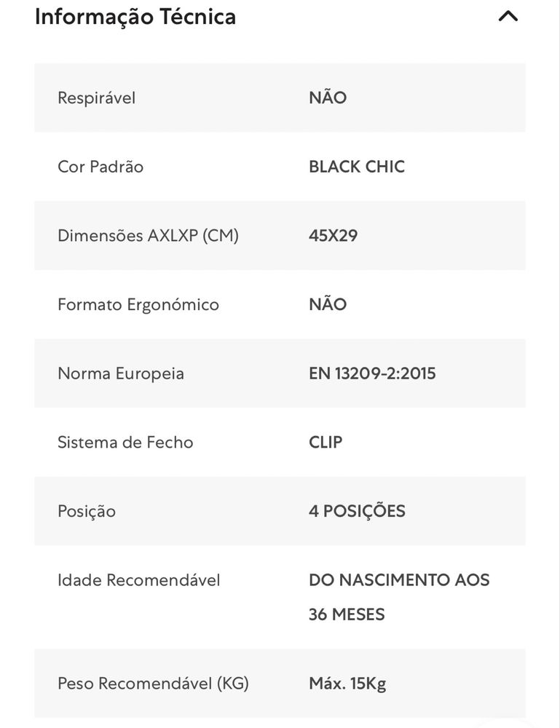Select the Posição label
Screen dimensions: 560x728
[87, 512]
